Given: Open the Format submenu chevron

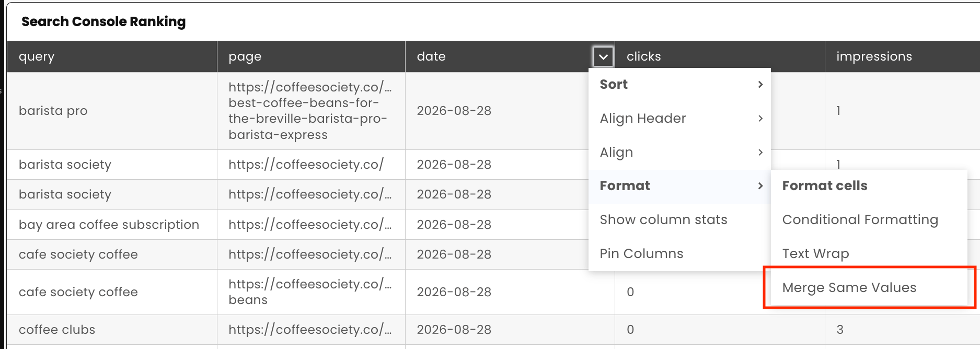Looking at the screenshot, I should coord(760,185).
